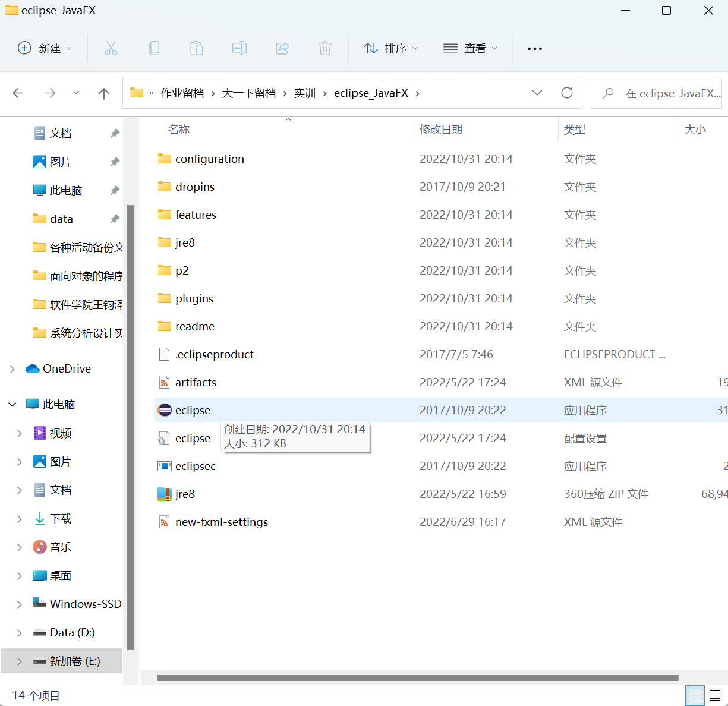Click 大一下留档 in the breadcrumb path
728x706 pixels.
tap(249, 93)
